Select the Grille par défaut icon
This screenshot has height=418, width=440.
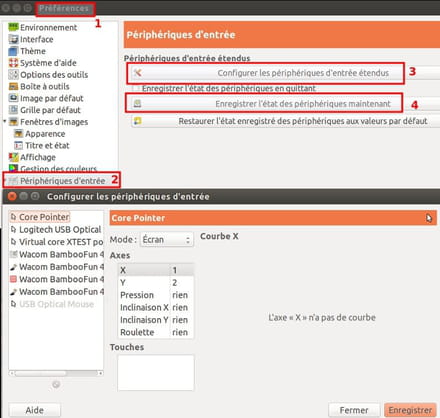click(13, 110)
